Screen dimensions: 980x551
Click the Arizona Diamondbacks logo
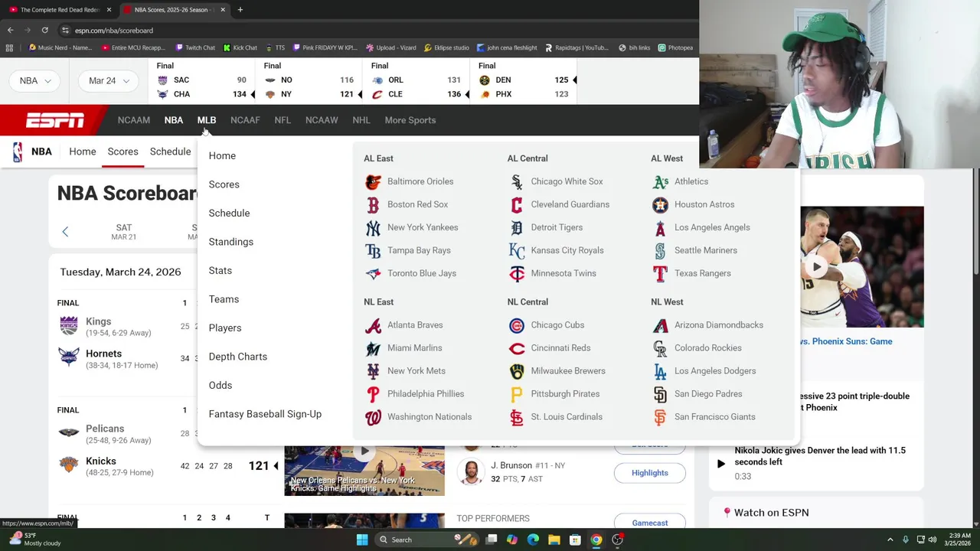pos(660,325)
